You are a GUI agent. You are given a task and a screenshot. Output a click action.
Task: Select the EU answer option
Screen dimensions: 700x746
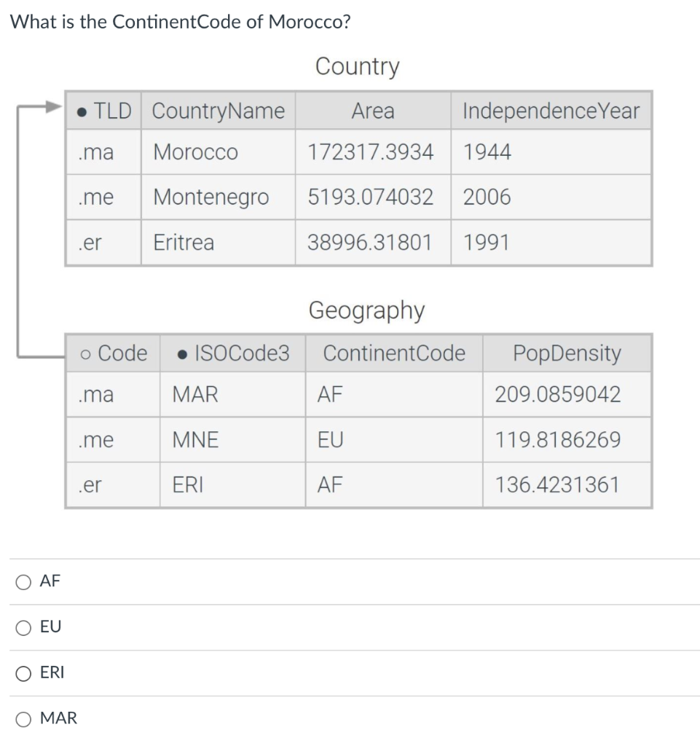pos(23,627)
